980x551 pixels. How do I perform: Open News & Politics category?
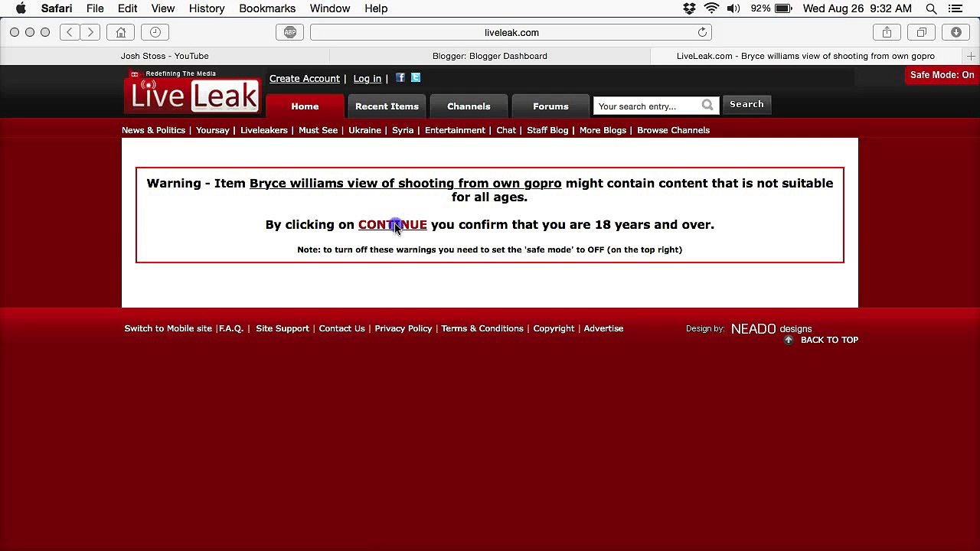(153, 130)
